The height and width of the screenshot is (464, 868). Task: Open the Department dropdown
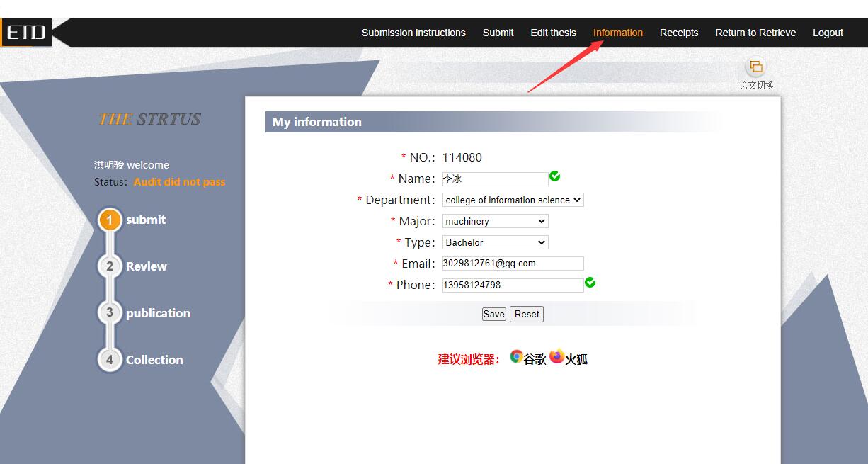[x=512, y=200]
